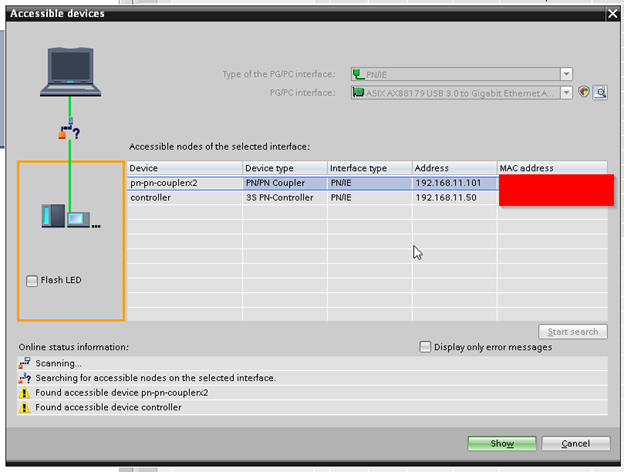Image resolution: width=624 pixels, height=472 pixels.
Task: Click the warning icon for controller message
Action: 24,408
